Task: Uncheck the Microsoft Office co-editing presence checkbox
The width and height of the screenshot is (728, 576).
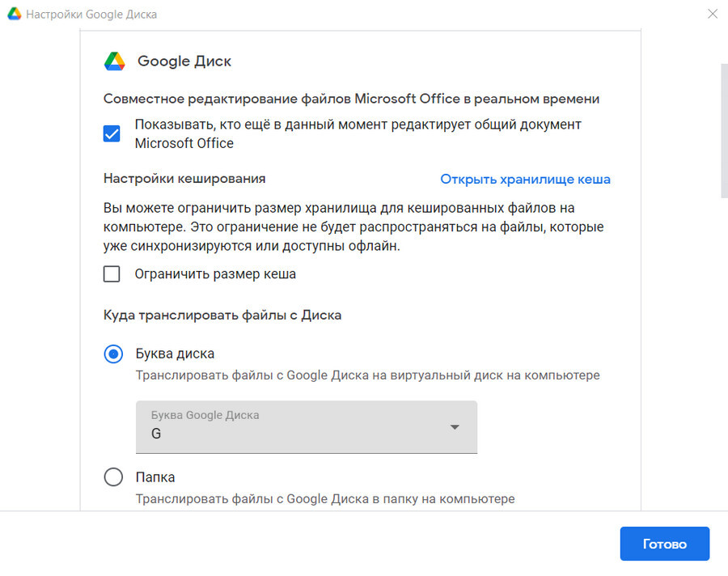Action: (112, 133)
